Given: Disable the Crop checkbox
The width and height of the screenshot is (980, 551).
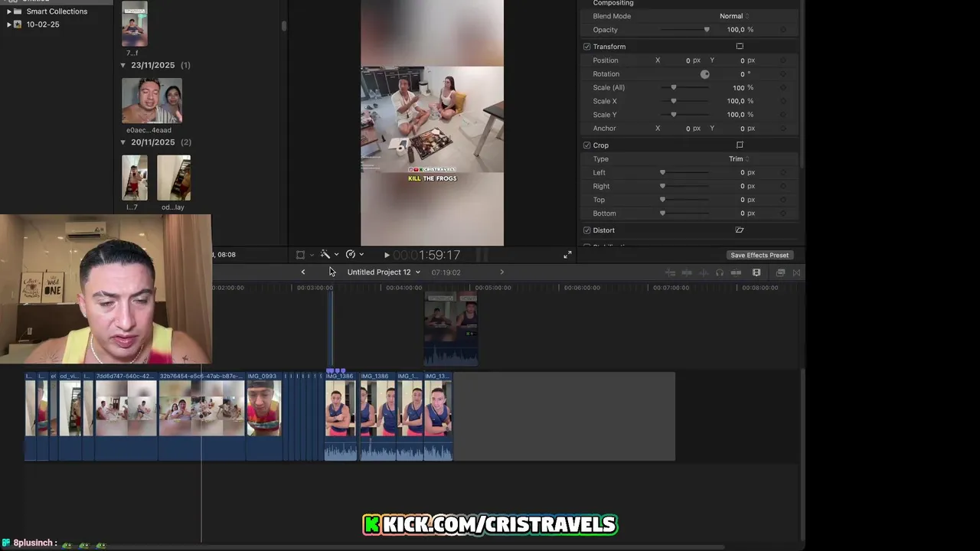Looking at the screenshot, I should pyautogui.click(x=587, y=145).
